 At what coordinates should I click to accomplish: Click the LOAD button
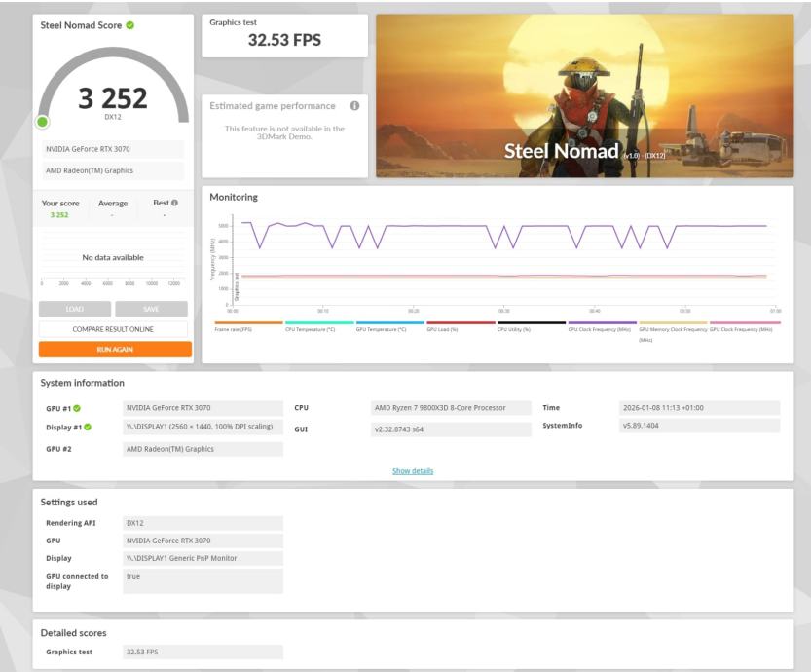74,309
